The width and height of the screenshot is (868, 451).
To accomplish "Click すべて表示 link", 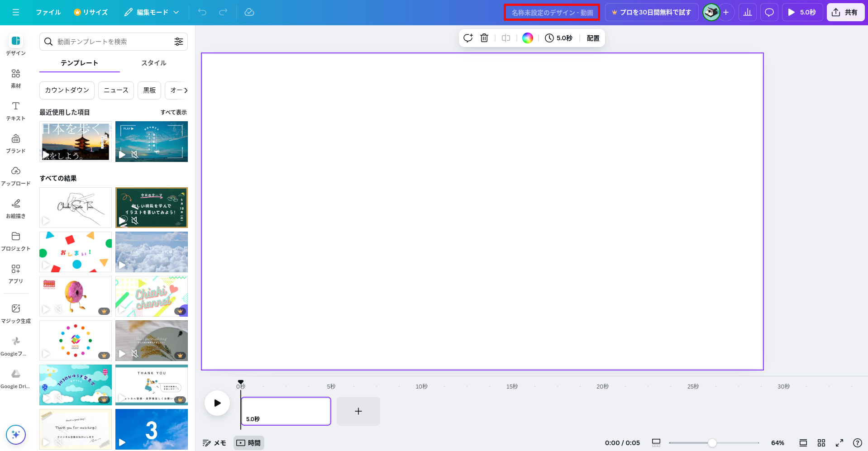I will point(173,112).
